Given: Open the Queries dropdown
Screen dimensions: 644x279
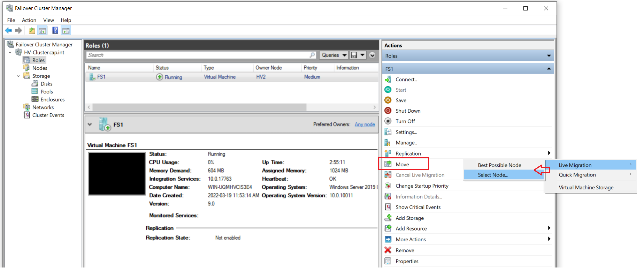Looking at the screenshot, I should [x=334, y=55].
